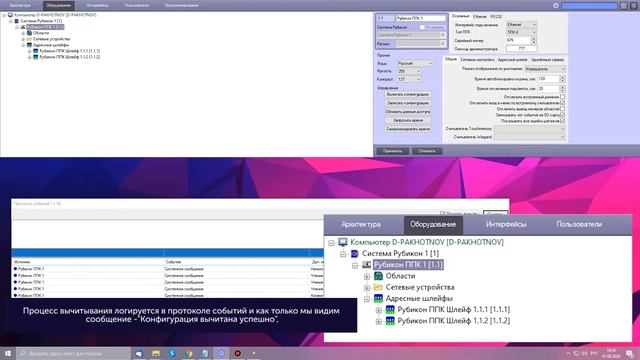Click the Адресные шлейфы icon in enlarged tree

coord(378,299)
